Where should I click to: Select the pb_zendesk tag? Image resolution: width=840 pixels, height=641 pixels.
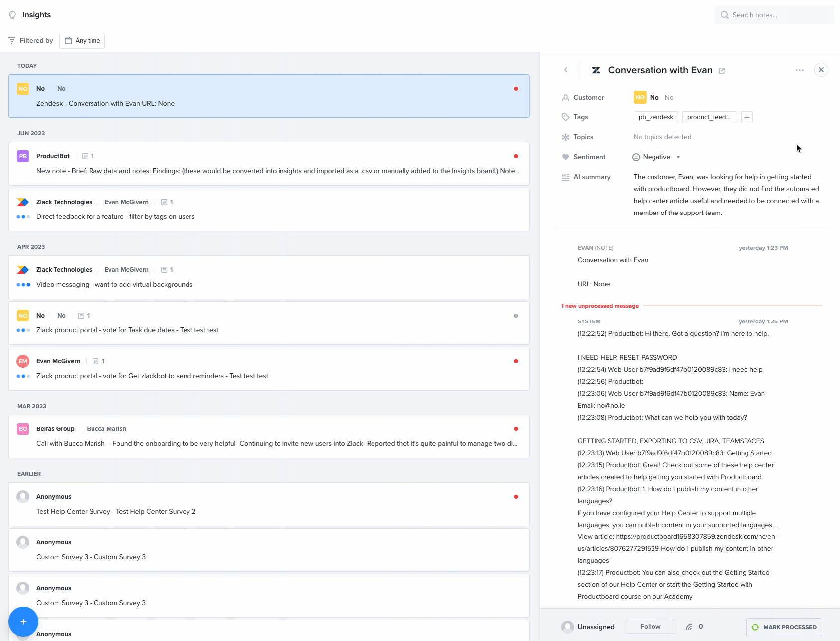655,117
